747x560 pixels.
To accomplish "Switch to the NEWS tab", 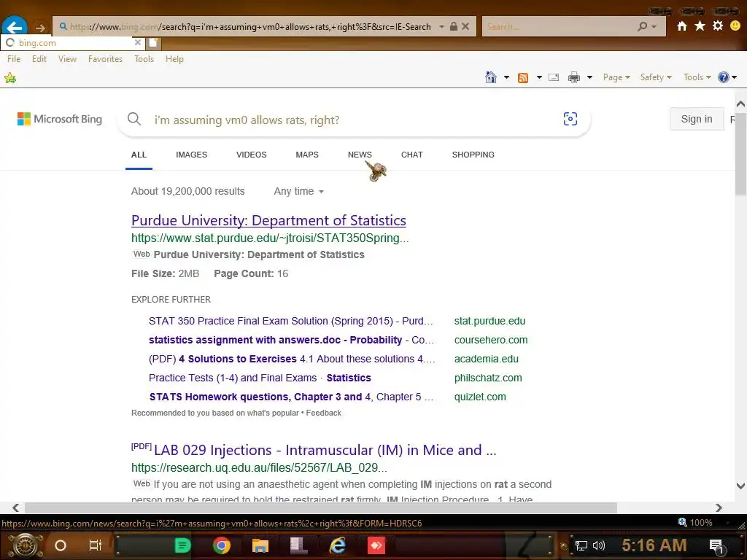I will click(x=360, y=155).
